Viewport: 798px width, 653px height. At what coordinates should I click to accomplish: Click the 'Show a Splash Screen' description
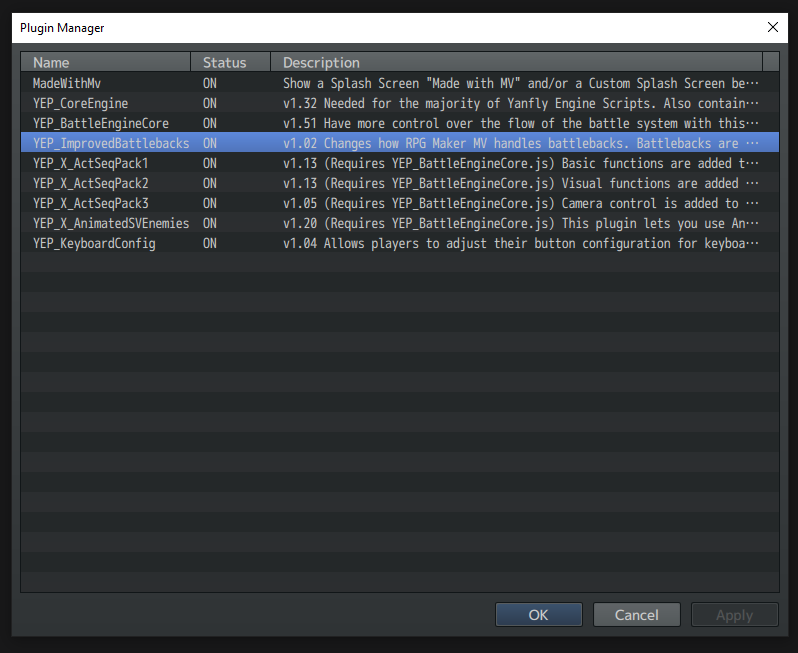point(521,83)
